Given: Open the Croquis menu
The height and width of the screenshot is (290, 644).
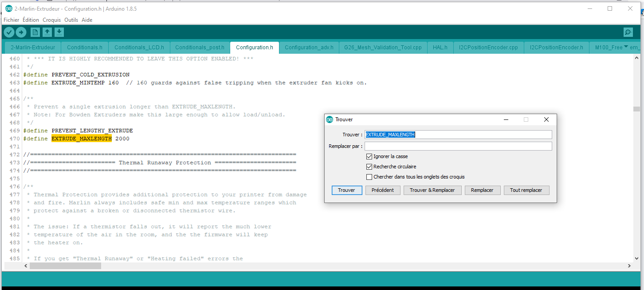Looking at the screenshot, I should (52, 20).
